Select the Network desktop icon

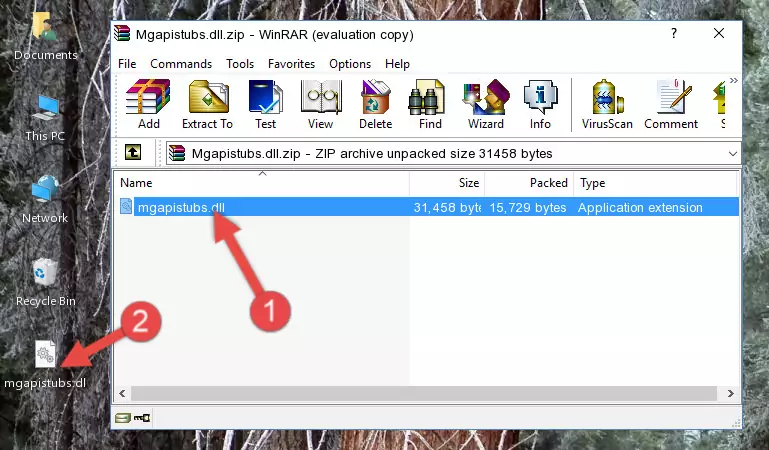tap(45, 200)
